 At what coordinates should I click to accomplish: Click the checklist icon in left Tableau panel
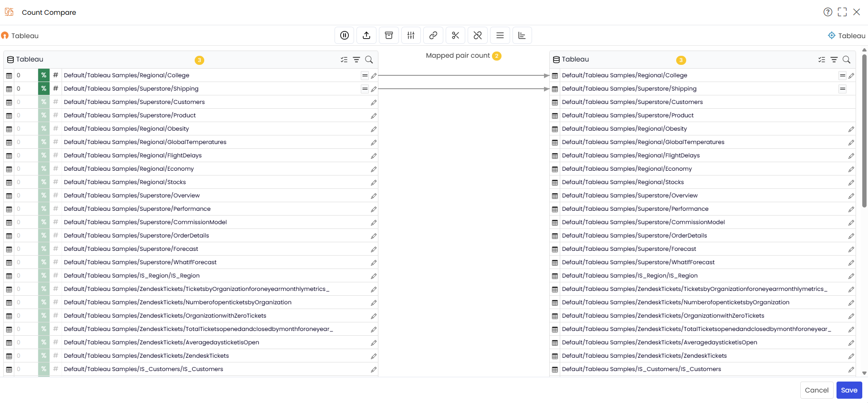coord(344,60)
